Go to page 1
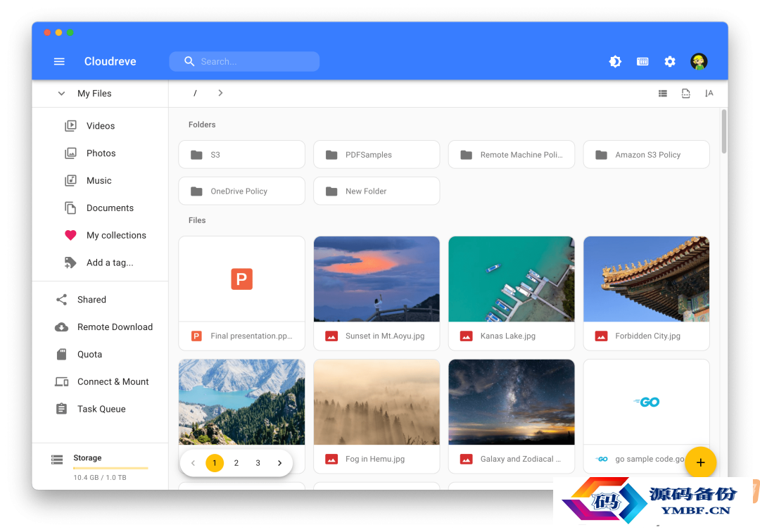760x532 pixels. tap(215, 463)
